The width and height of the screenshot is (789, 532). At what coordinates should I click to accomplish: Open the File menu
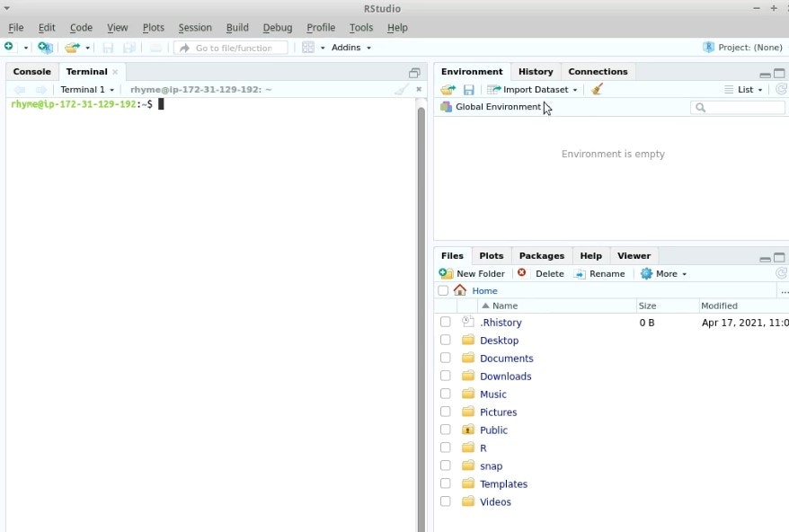tap(15, 28)
